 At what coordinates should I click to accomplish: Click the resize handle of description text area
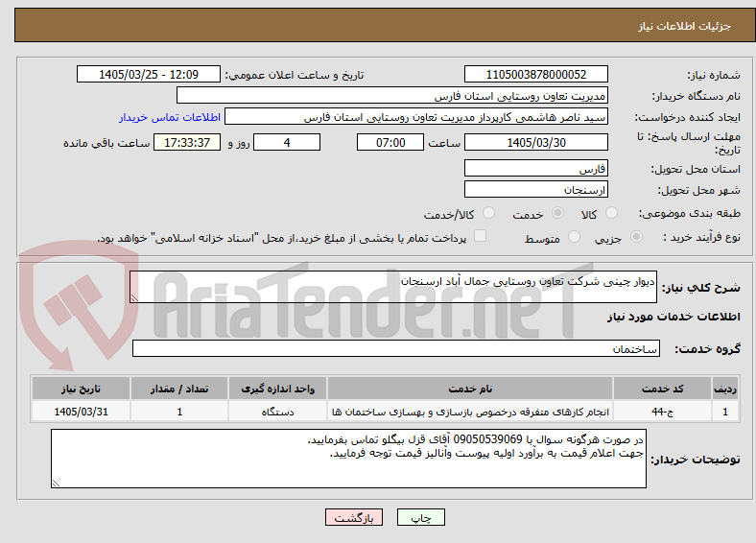[x=134, y=298]
